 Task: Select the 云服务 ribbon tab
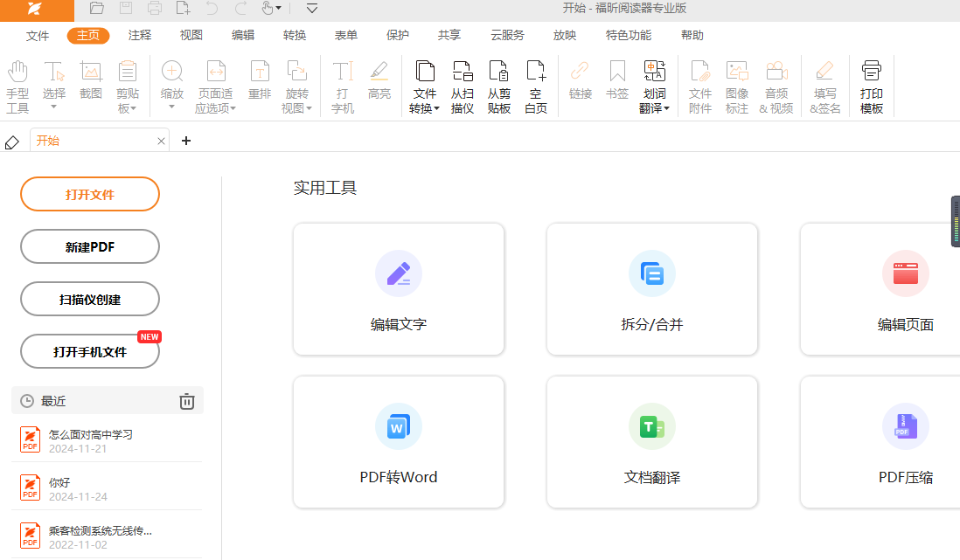coord(508,36)
